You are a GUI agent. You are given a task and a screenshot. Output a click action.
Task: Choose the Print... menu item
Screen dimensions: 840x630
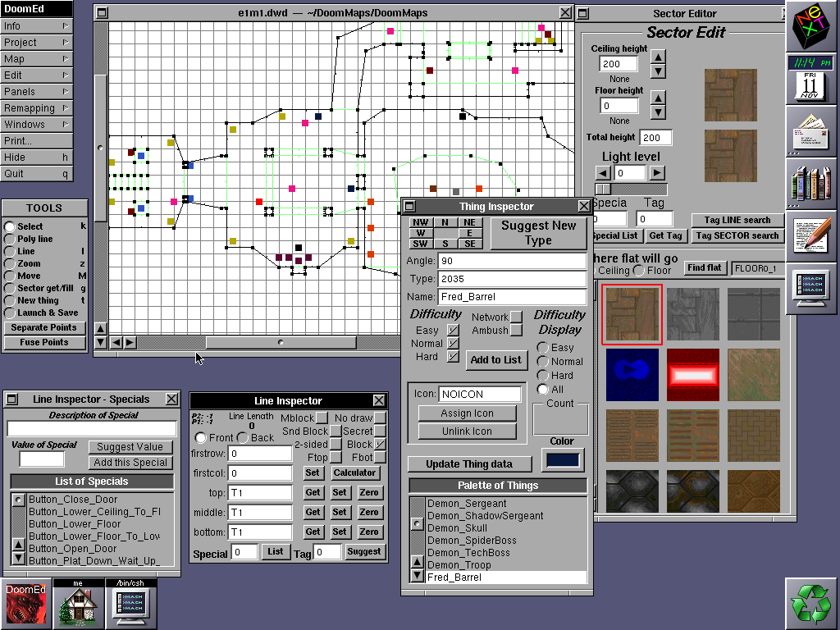coord(36,141)
